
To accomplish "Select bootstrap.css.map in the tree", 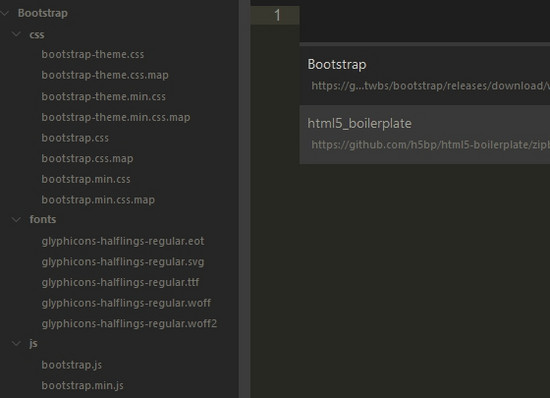I will tap(87, 158).
